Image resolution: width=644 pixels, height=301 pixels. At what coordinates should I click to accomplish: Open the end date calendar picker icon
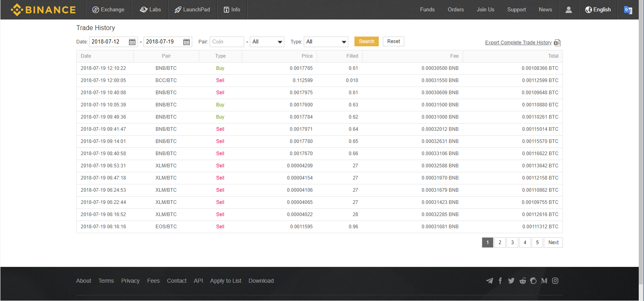pyautogui.click(x=187, y=42)
